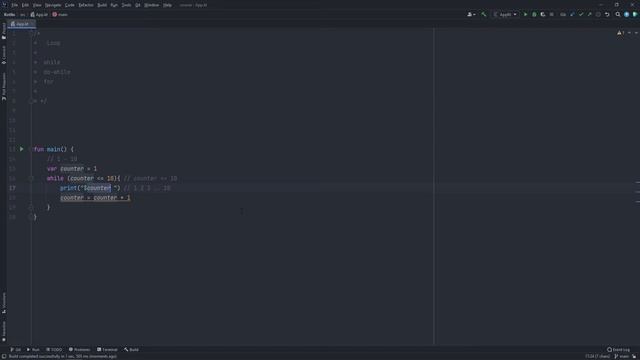Open the Build menu
The width and height of the screenshot is (640, 360).
tap(102, 5)
